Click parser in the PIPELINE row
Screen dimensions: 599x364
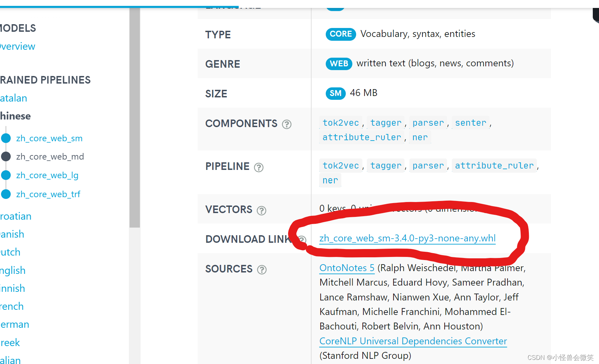coord(428,166)
